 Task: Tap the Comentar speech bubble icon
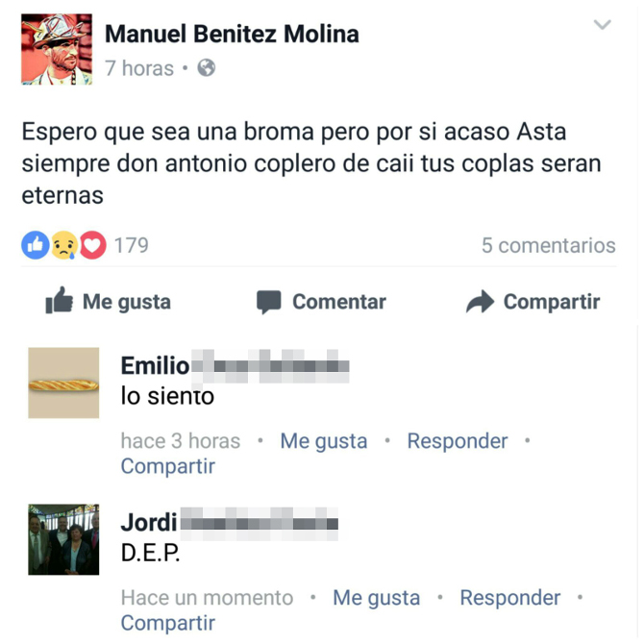click(x=268, y=302)
